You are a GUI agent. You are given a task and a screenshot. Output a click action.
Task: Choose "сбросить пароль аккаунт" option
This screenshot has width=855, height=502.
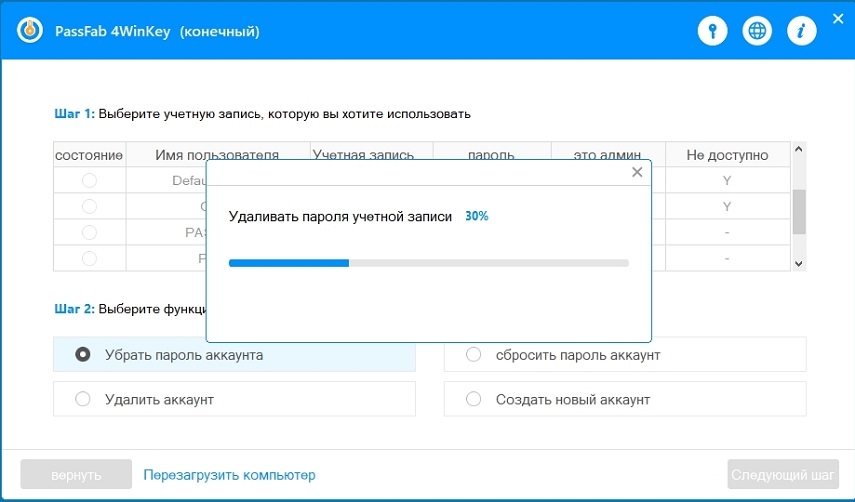click(474, 355)
